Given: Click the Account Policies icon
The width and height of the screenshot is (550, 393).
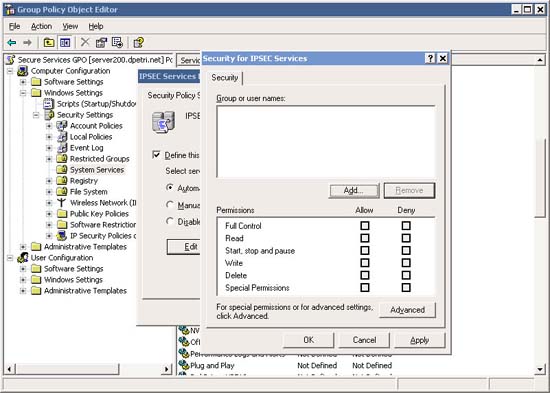Looking at the screenshot, I should point(62,126).
